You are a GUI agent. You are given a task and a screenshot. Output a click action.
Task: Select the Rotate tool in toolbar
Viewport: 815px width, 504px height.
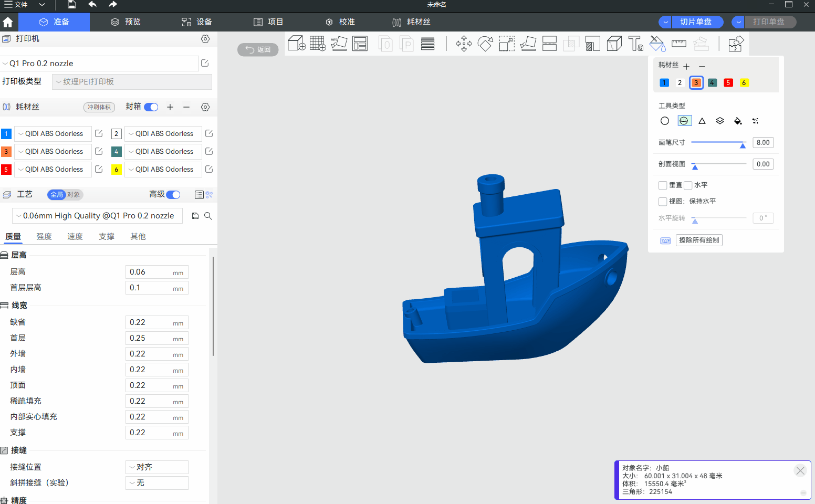(485, 44)
